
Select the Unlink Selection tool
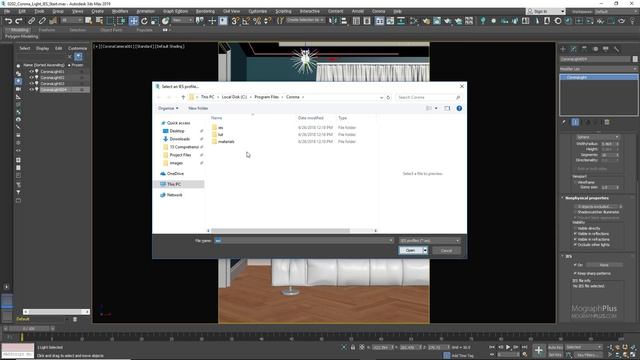[x=42, y=21]
